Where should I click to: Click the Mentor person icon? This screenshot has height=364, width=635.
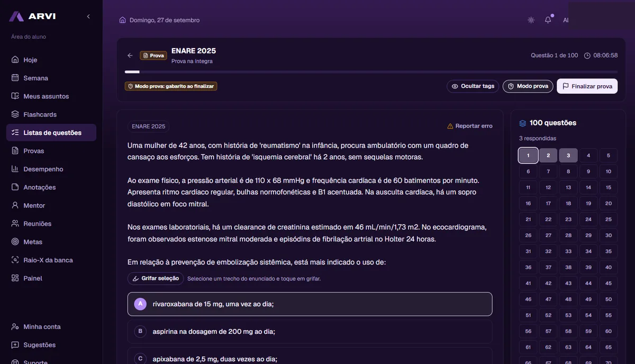[15, 205]
